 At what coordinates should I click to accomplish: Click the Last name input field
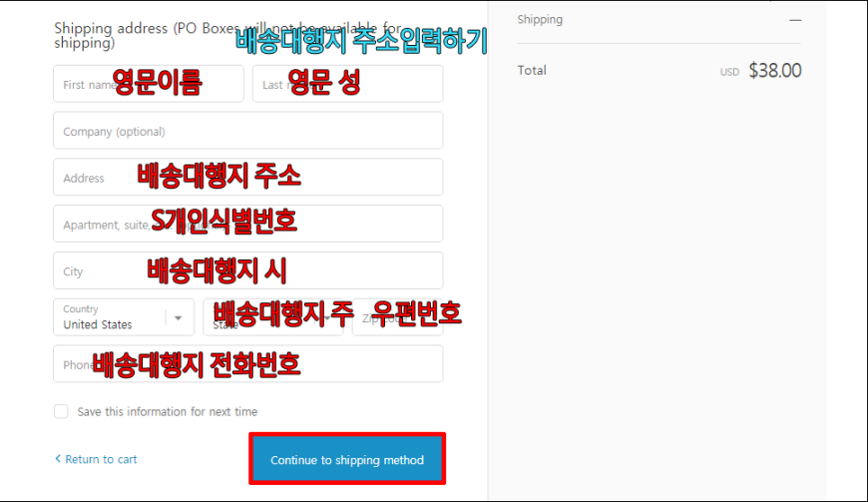347,84
